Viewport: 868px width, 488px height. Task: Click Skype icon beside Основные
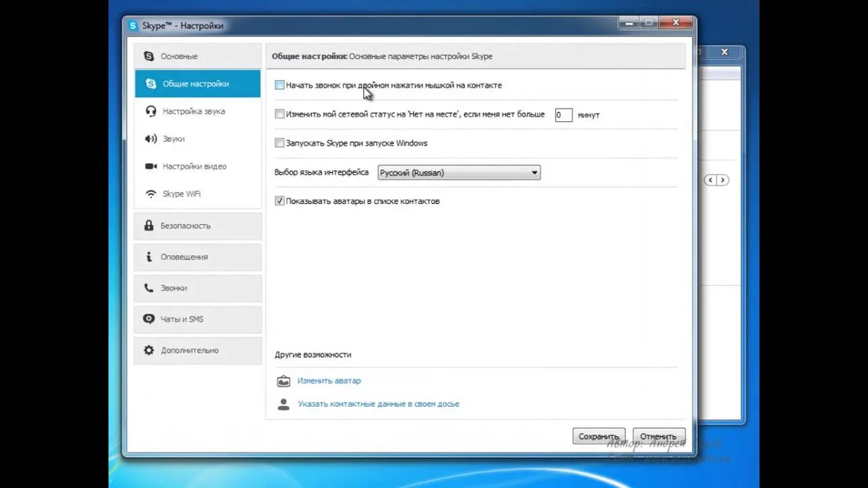(149, 56)
